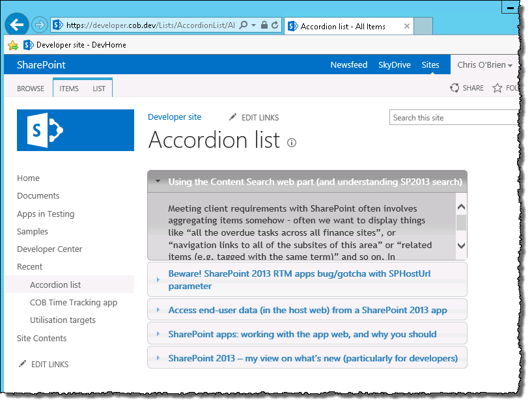Click the security lock icon in the address bar

(264, 25)
